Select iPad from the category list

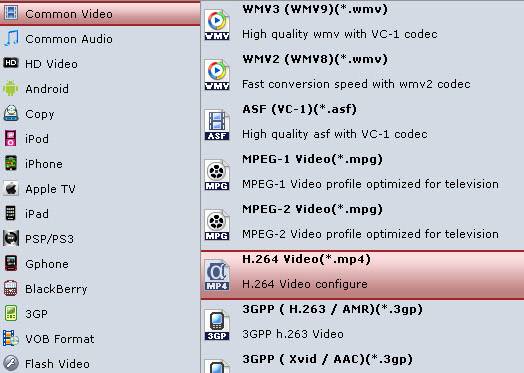[x=37, y=214]
